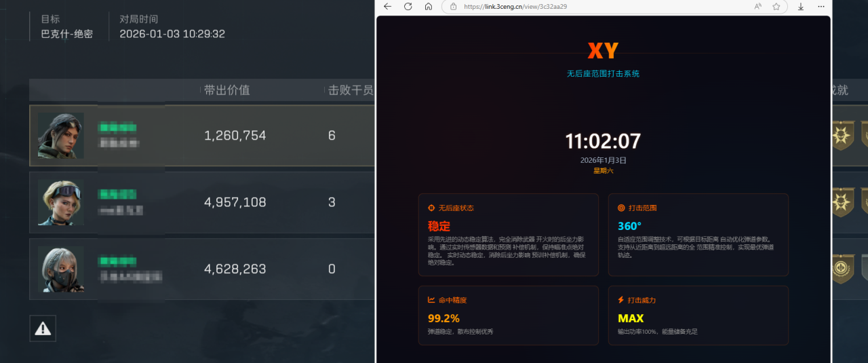Click 99.2% accuracy value
This screenshot has width=868, height=363.
(443, 318)
